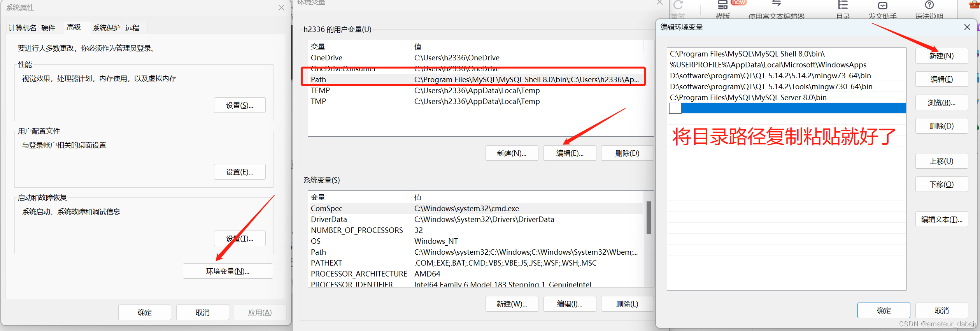The image size is (980, 331).
Task: Click 设置(E)... under 用户配置文件
Action: click(x=240, y=172)
